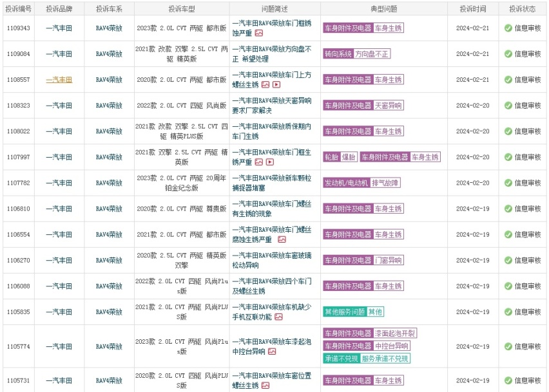Click image icon in complaint 1108557 row
Viewport: 549px width, 392px height.
pyautogui.click(x=265, y=84)
